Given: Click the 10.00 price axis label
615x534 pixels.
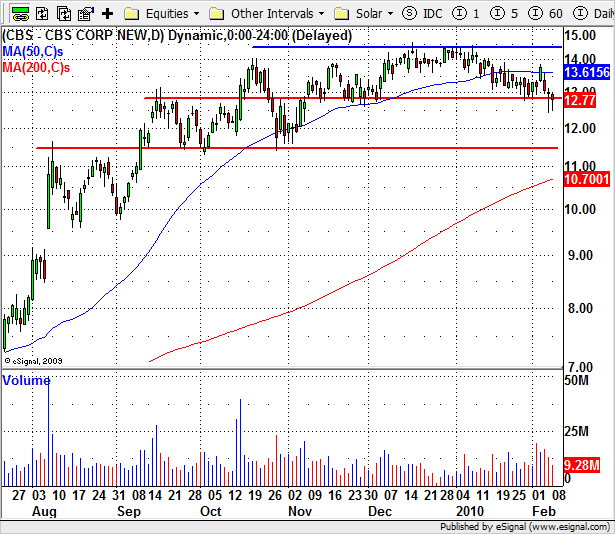Looking at the screenshot, I should (x=580, y=209).
